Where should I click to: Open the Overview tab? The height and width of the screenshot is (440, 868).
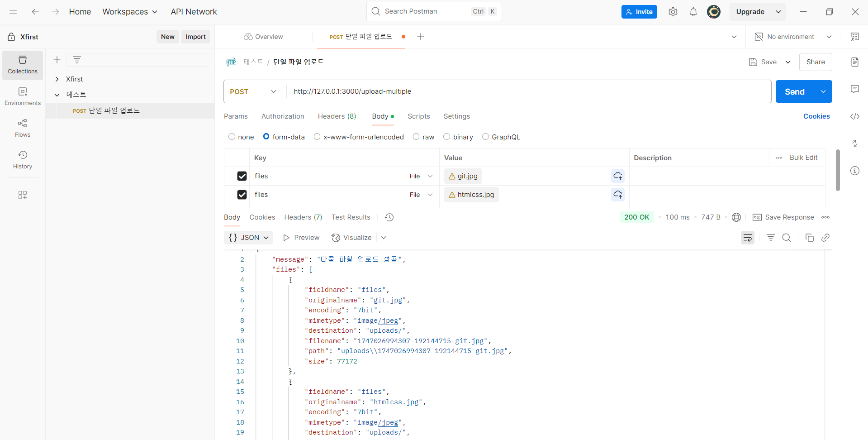pos(263,37)
